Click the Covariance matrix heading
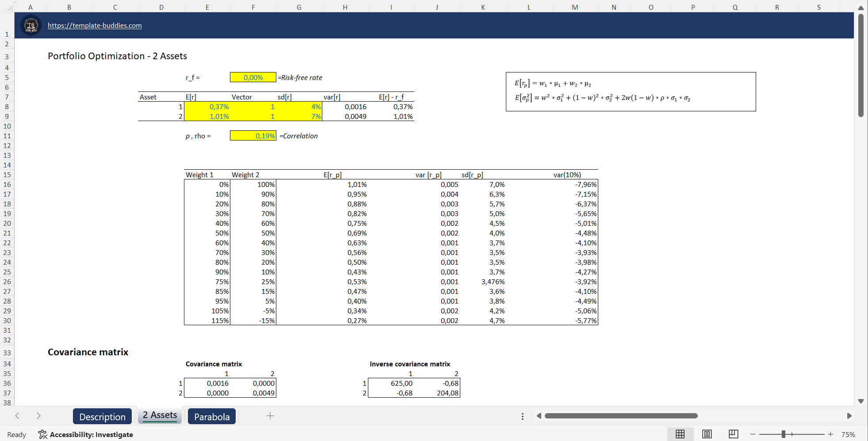The height and width of the screenshot is (441, 868). pos(88,352)
